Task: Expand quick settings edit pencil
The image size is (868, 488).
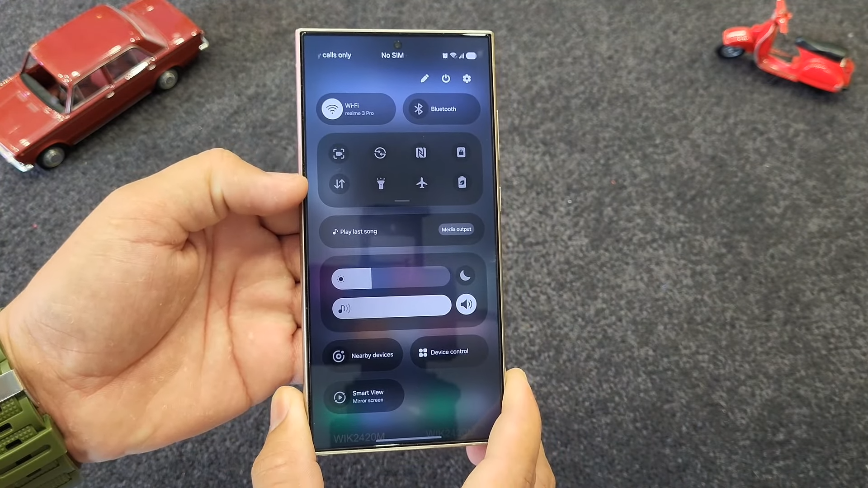Action: tap(425, 78)
